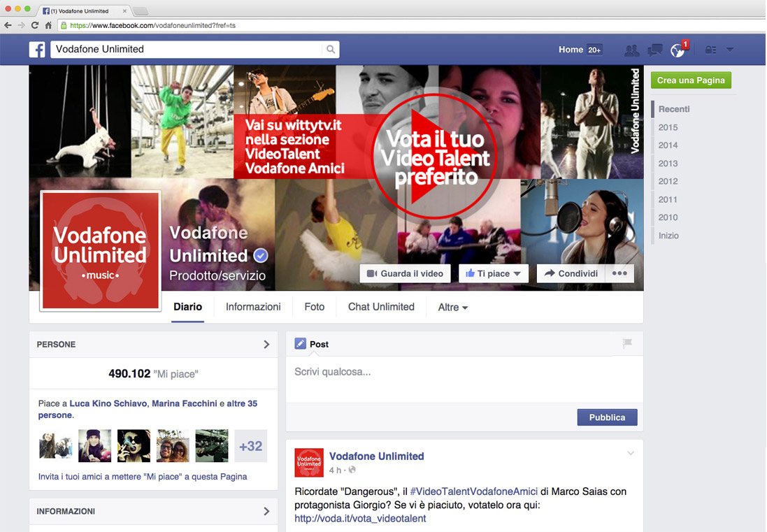Open the Altre dropdown tab

click(x=453, y=308)
